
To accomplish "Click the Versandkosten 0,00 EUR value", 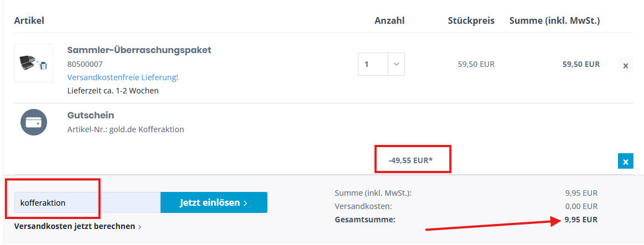I will pos(581,206).
